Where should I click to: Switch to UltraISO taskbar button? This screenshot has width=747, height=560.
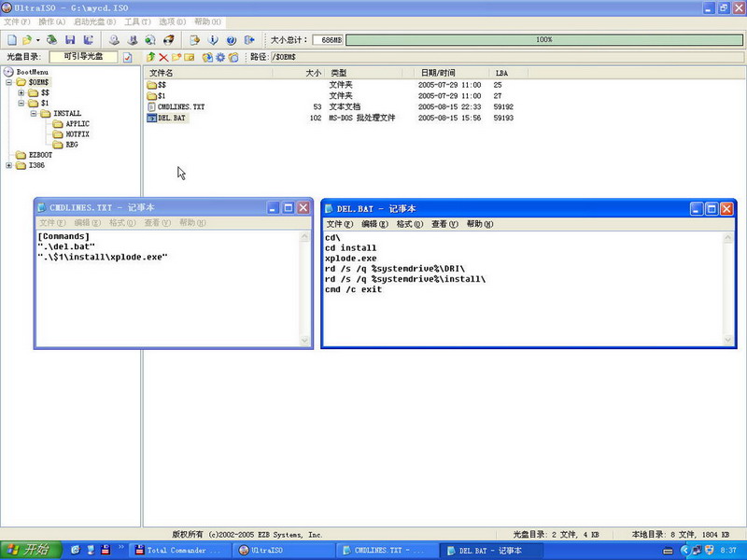pyautogui.click(x=282, y=551)
